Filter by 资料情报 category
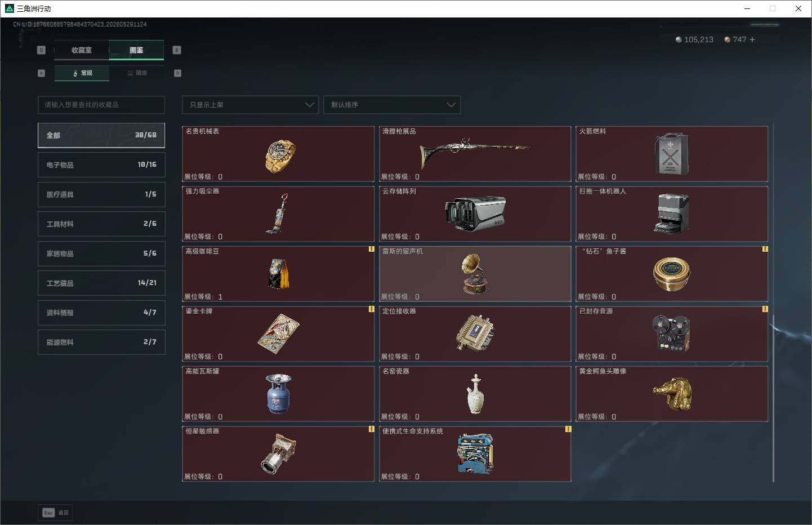 (x=101, y=313)
